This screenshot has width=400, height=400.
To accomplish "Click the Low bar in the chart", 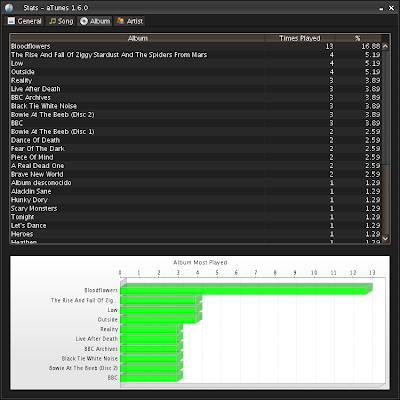I will point(161,309).
